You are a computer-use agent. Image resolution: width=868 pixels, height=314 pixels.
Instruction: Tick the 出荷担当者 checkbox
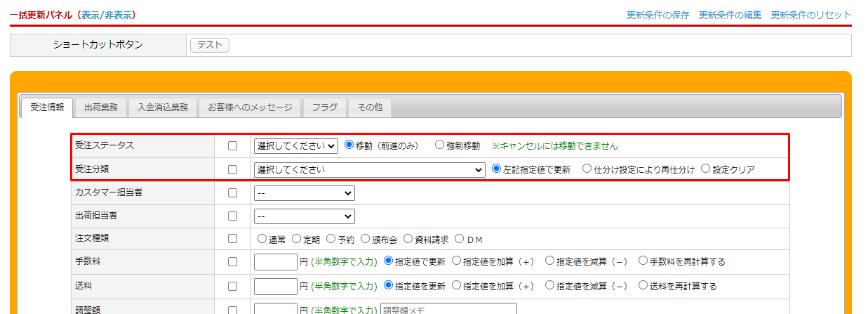point(232,216)
